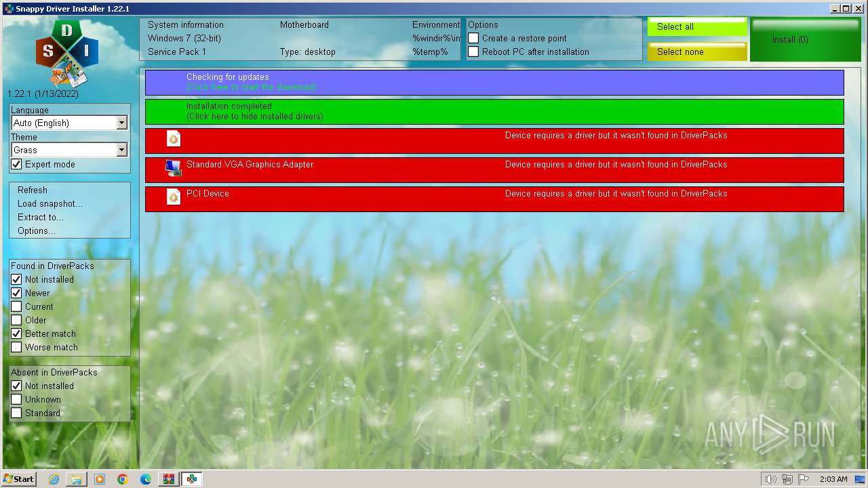Click Service Pack 1 text

pos(177,52)
